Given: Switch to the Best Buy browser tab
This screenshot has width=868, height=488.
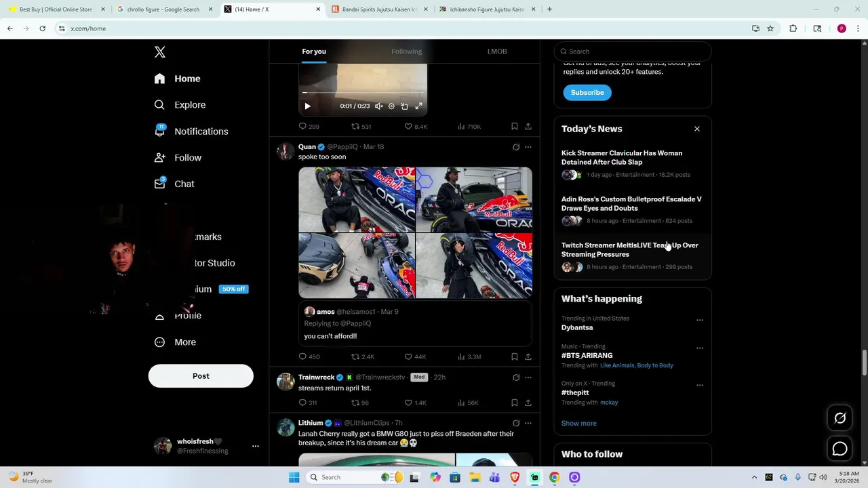Looking at the screenshot, I should 57,9.
